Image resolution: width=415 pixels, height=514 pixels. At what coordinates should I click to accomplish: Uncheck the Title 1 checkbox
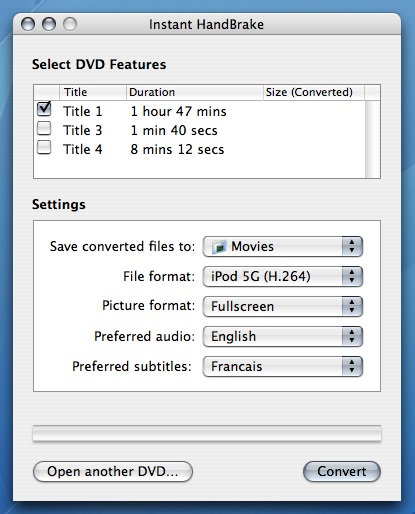coord(44,109)
